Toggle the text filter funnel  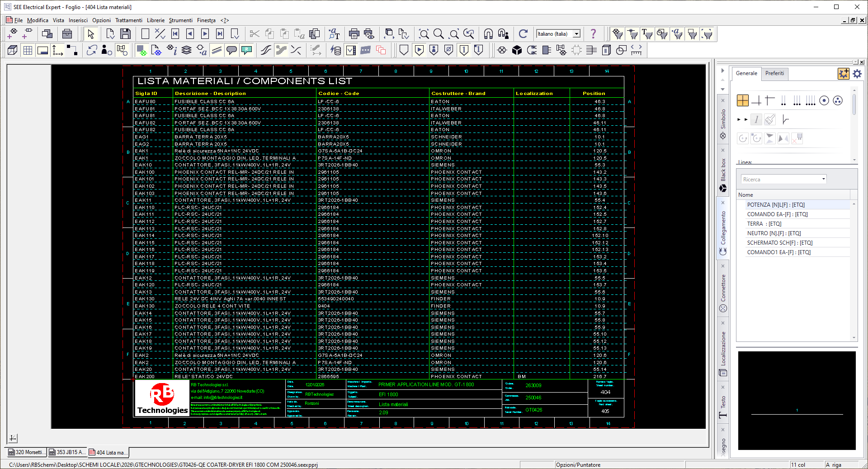tap(647, 34)
